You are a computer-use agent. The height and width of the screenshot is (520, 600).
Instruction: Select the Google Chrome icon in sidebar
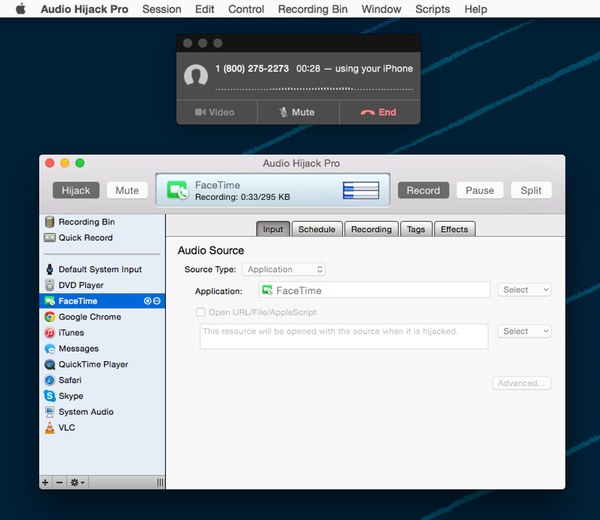click(49, 317)
